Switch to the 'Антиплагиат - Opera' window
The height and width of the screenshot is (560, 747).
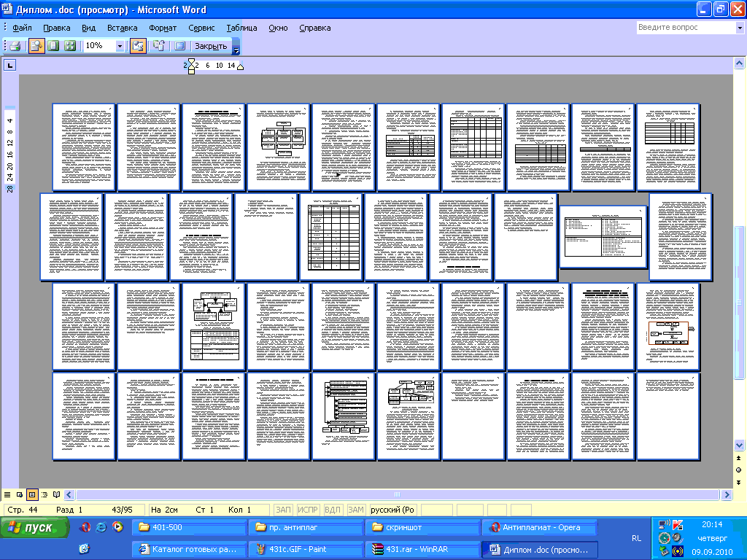point(539,528)
